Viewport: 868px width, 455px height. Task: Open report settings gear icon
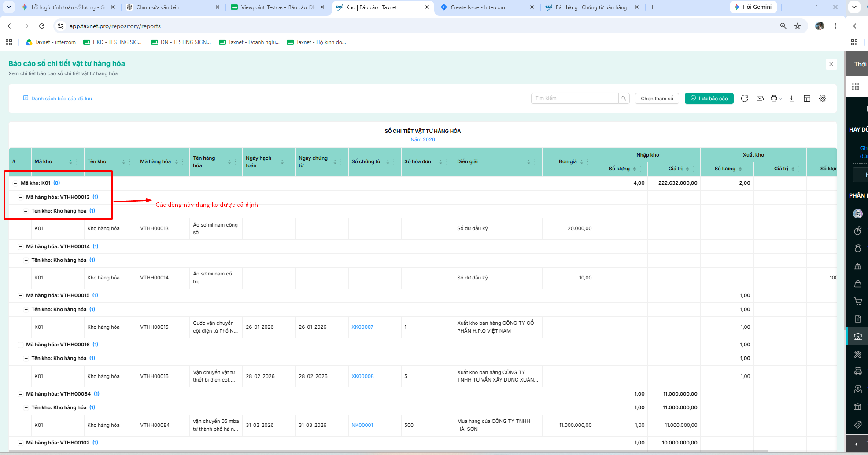click(x=822, y=99)
